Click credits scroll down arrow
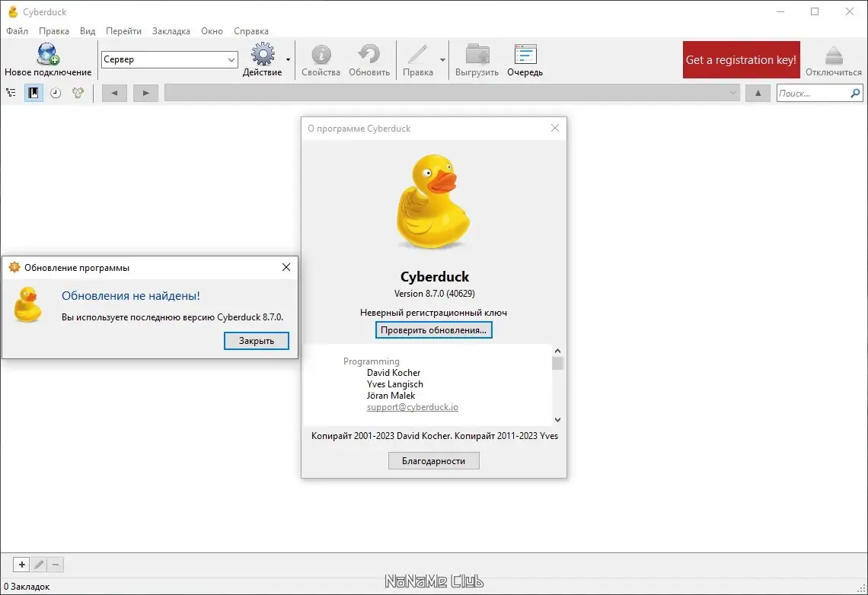The width and height of the screenshot is (868, 595). click(x=557, y=420)
